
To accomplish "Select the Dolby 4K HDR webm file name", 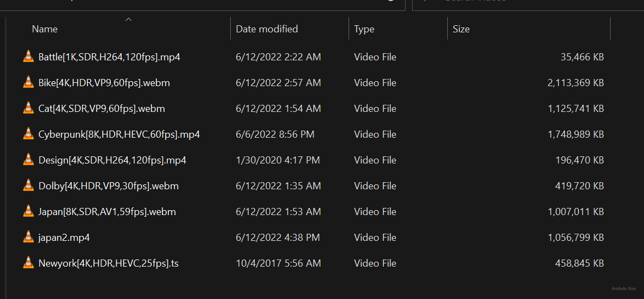I will click(x=109, y=186).
